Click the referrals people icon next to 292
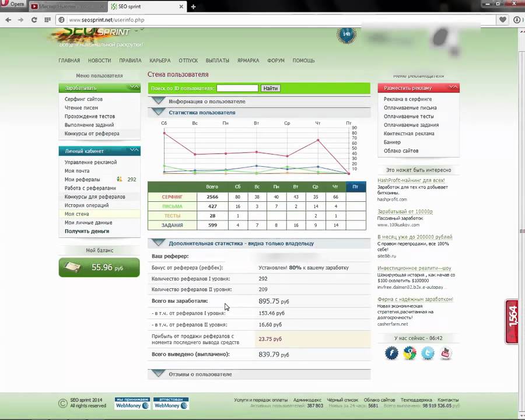Screen dimensions: 525x420 119,179
